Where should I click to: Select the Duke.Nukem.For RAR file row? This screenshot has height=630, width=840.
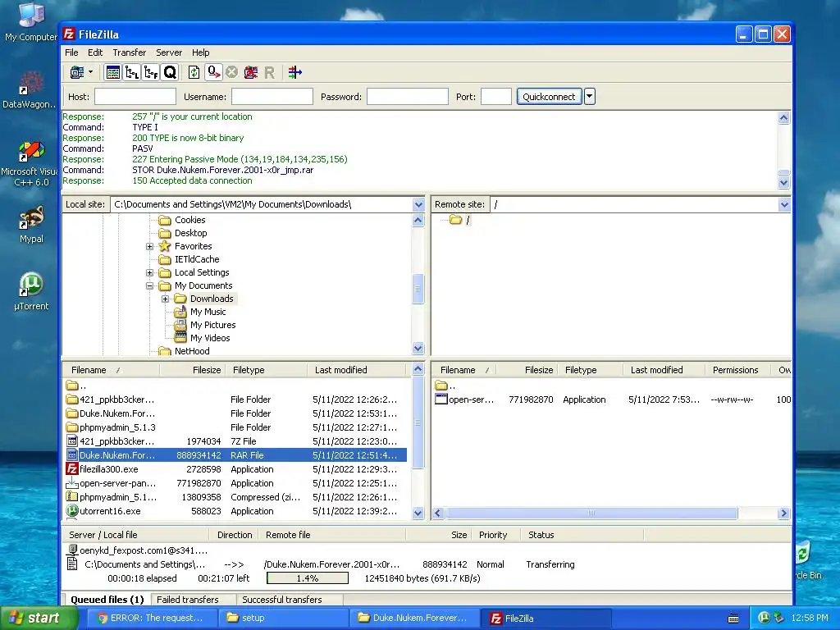[x=235, y=455]
